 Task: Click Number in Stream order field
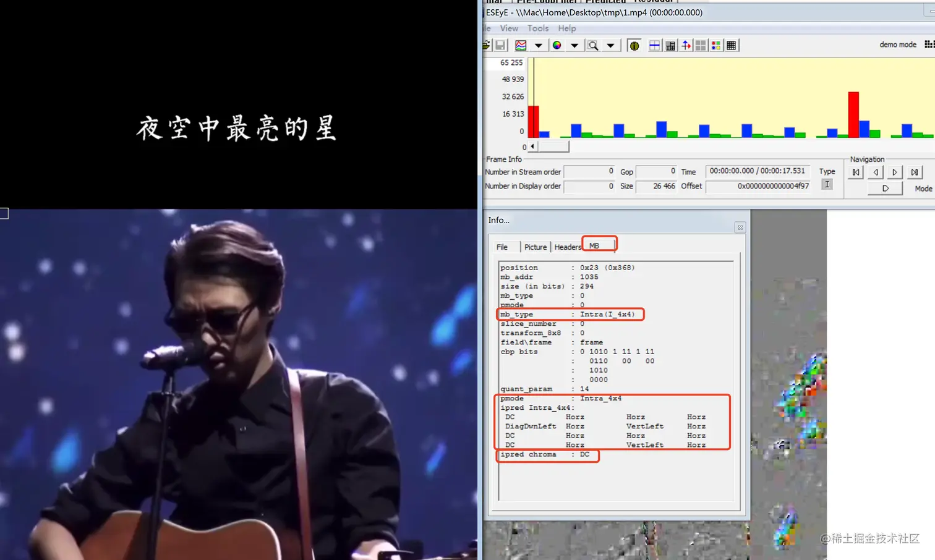[x=589, y=171]
